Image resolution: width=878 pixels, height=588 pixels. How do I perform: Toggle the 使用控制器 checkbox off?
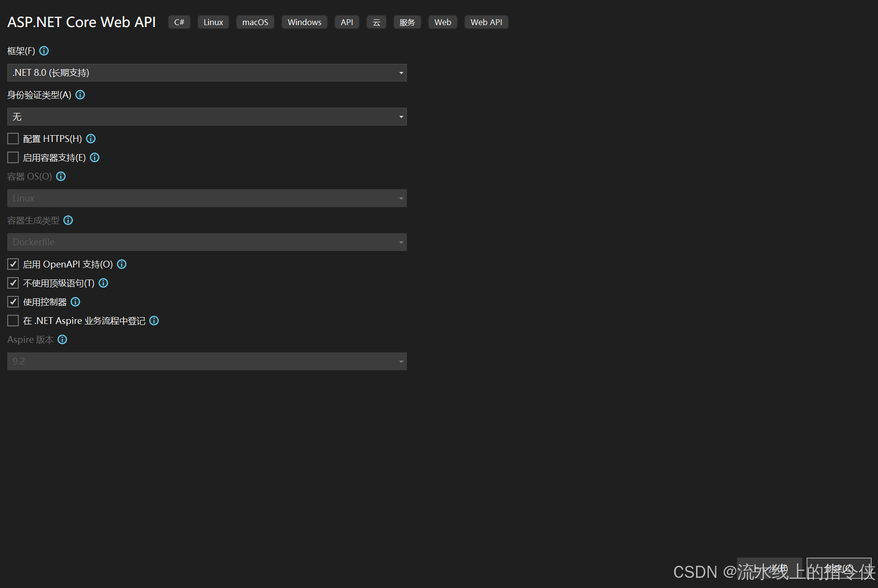(x=13, y=302)
